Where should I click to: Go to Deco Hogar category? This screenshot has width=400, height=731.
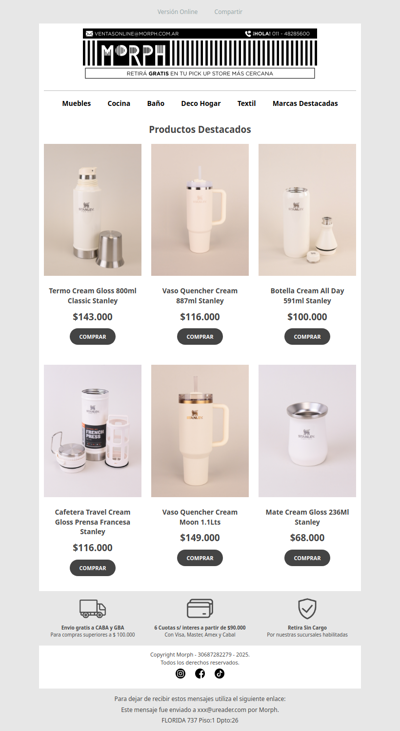click(201, 103)
